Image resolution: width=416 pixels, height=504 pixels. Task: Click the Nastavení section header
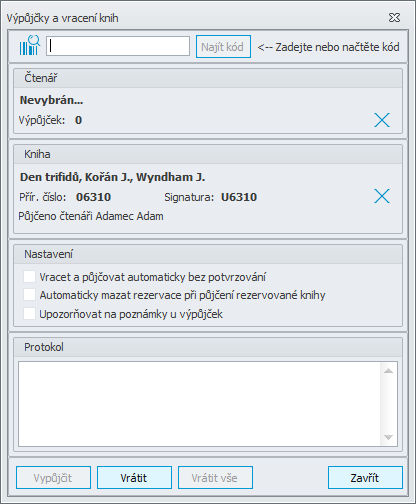click(208, 254)
